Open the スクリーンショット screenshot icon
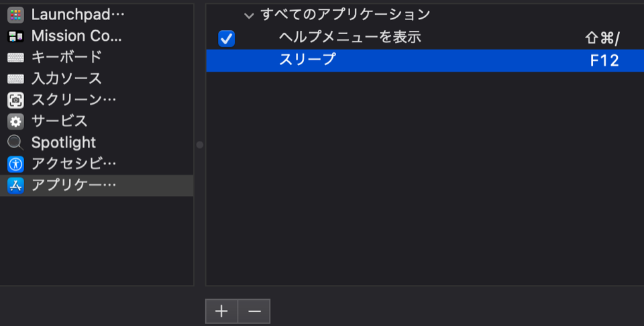The width and height of the screenshot is (644, 326). pyautogui.click(x=15, y=101)
